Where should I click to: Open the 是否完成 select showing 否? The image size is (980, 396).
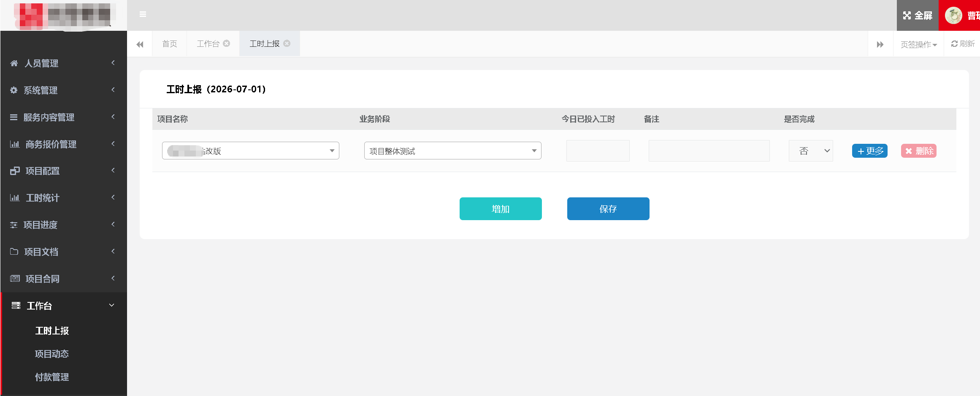coord(811,151)
